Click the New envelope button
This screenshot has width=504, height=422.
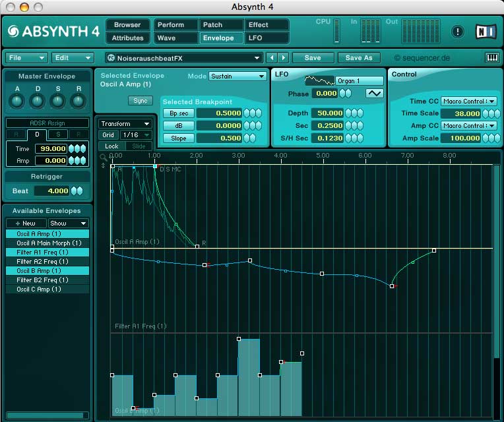click(26, 224)
